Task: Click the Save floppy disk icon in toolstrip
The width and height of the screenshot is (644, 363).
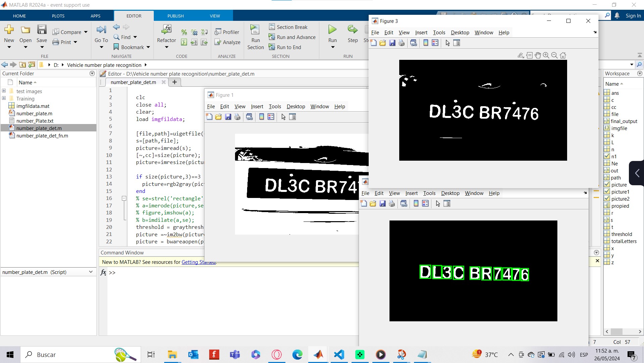Action: 42,30
